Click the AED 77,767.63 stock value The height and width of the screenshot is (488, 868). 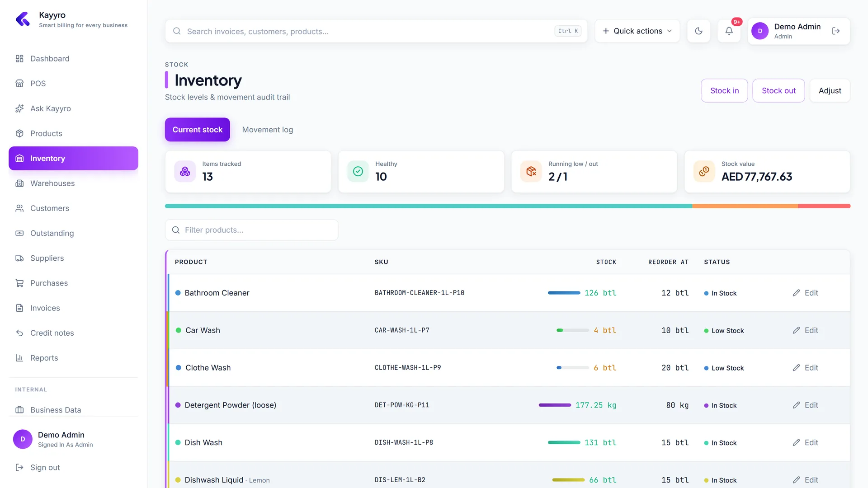tap(757, 177)
